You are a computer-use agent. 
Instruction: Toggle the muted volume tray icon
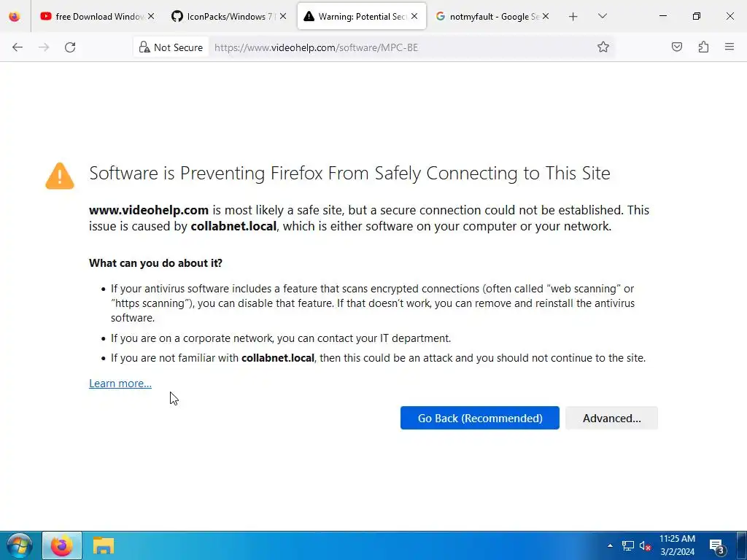pos(645,546)
